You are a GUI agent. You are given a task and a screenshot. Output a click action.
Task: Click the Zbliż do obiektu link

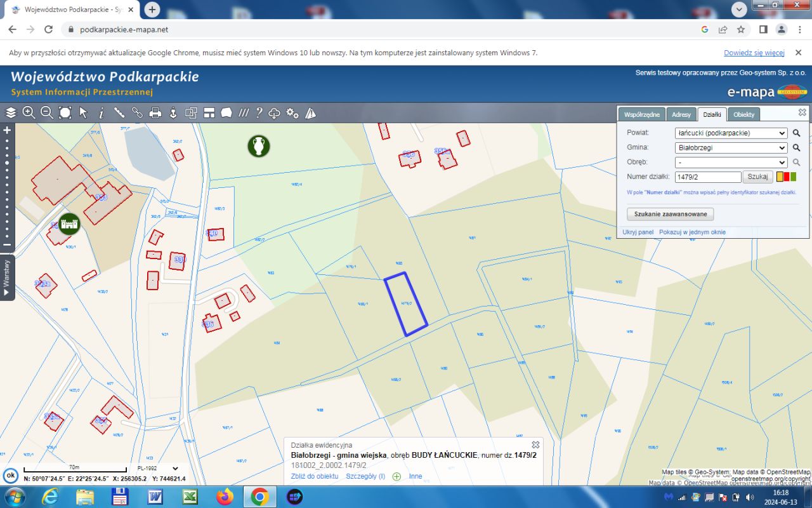315,476
